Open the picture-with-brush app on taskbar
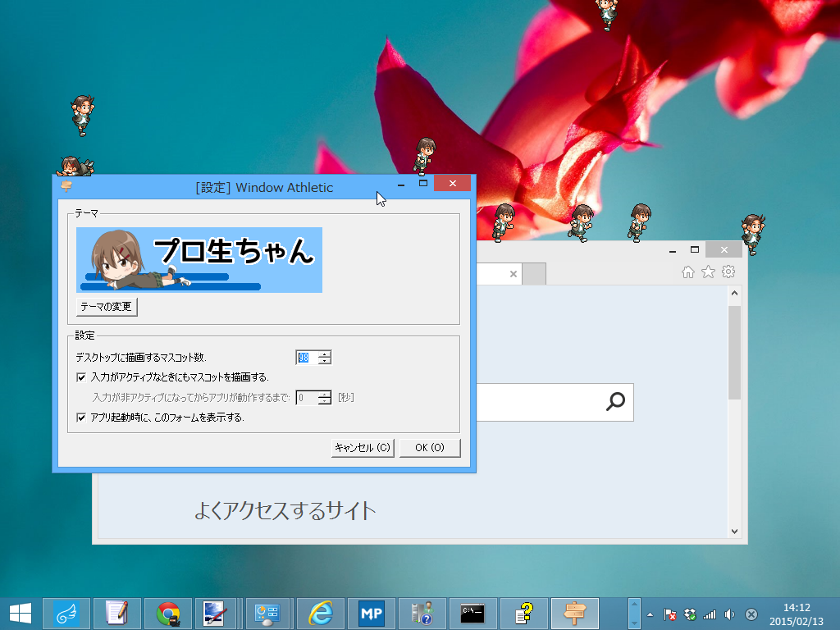 (x=217, y=614)
